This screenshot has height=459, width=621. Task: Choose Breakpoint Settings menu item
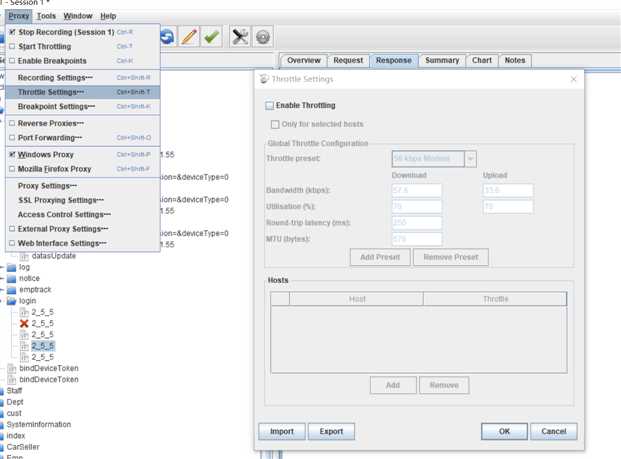pos(82,107)
